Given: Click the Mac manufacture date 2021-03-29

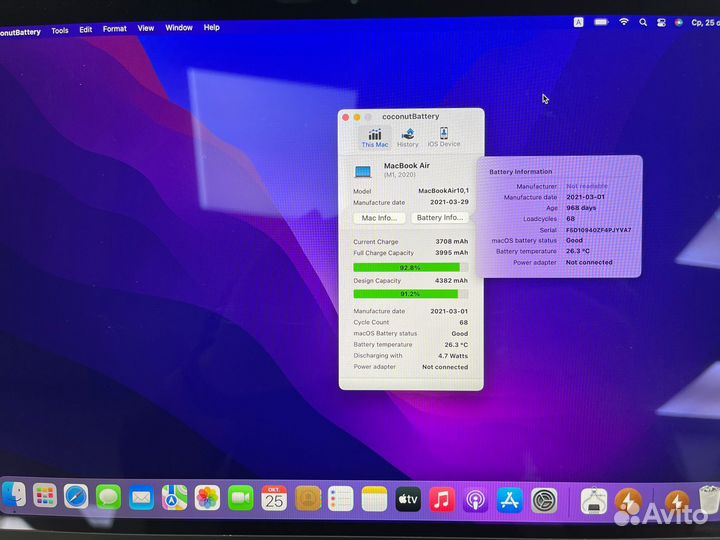Looking at the screenshot, I should pyautogui.click(x=449, y=202).
